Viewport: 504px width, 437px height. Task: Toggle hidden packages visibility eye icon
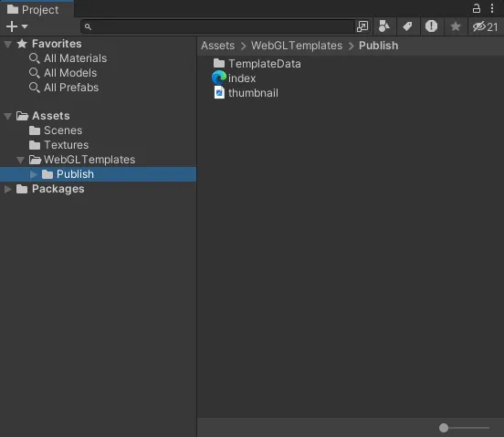[x=485, y=26]
